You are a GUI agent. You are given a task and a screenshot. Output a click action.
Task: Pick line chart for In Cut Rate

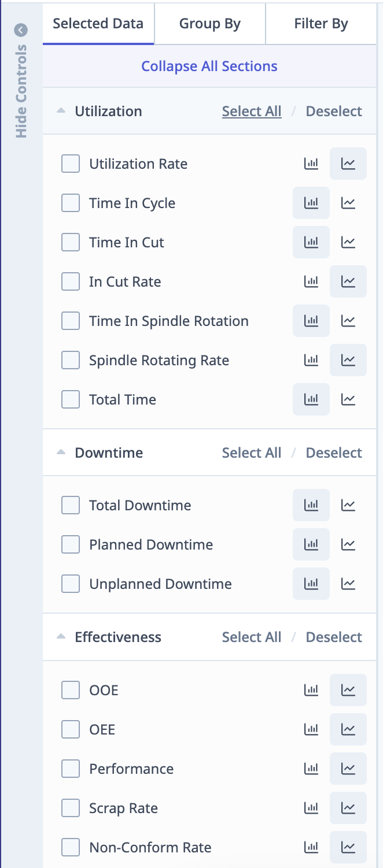(x=348, y=281)
